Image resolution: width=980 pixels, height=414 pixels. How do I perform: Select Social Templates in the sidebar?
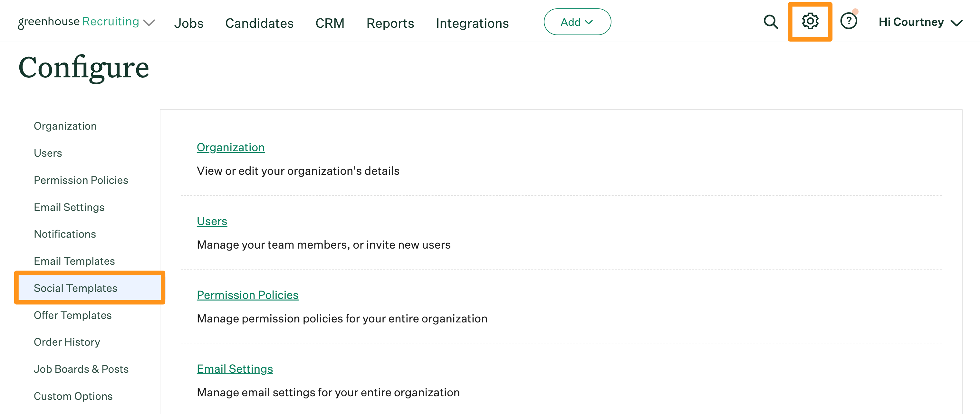coord(76,288)
